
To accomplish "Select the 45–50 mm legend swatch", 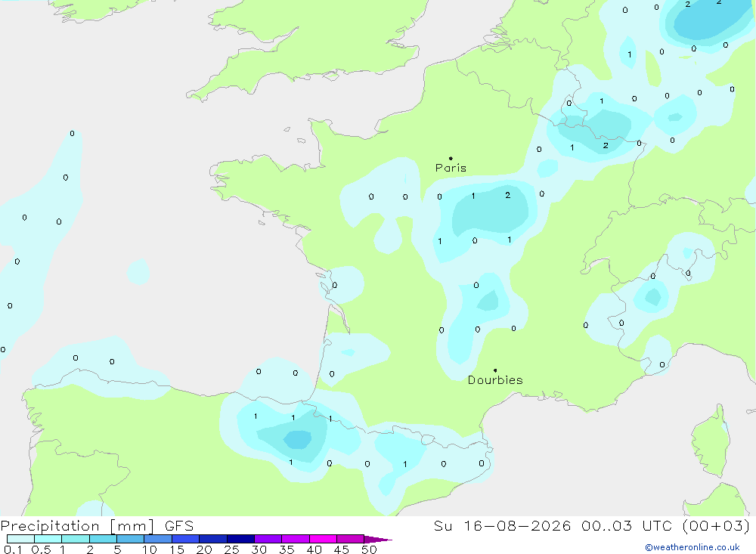I will point(351,539).
